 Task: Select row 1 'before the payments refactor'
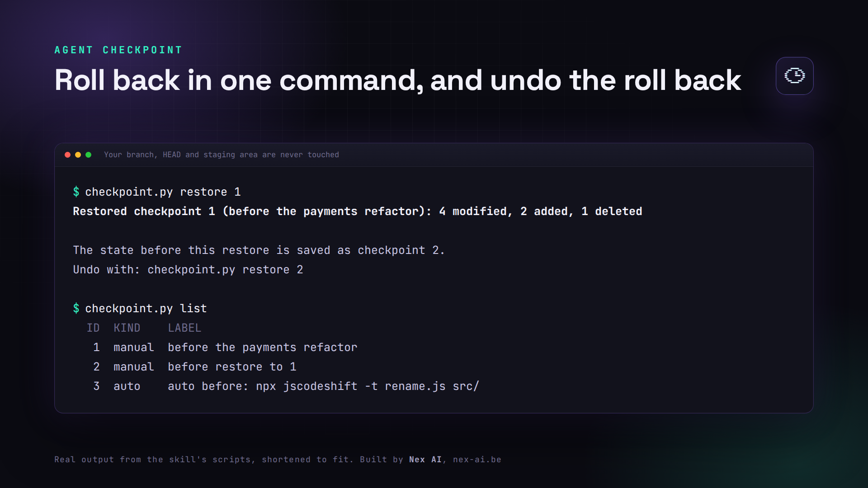point(225,347)
